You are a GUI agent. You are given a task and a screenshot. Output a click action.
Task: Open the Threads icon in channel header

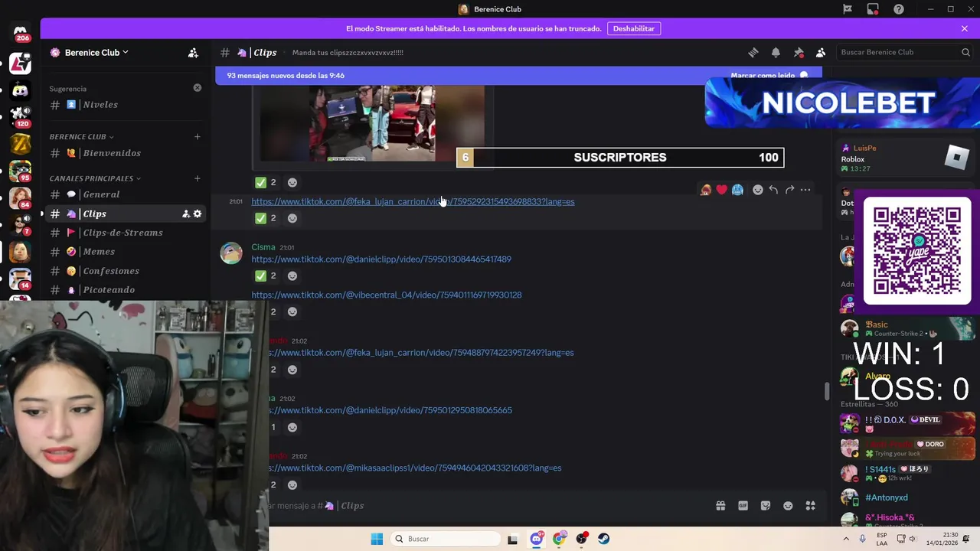(753, 52)
